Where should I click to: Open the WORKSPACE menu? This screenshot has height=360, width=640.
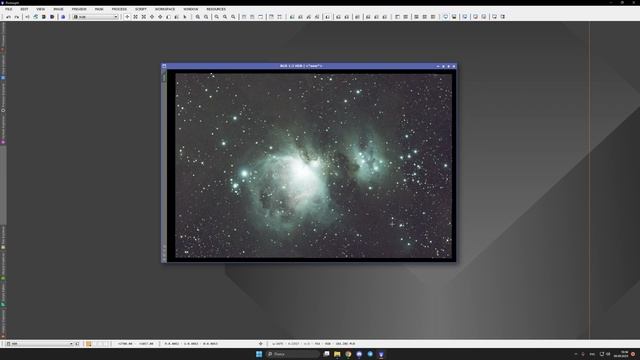(x=165, y=9)
